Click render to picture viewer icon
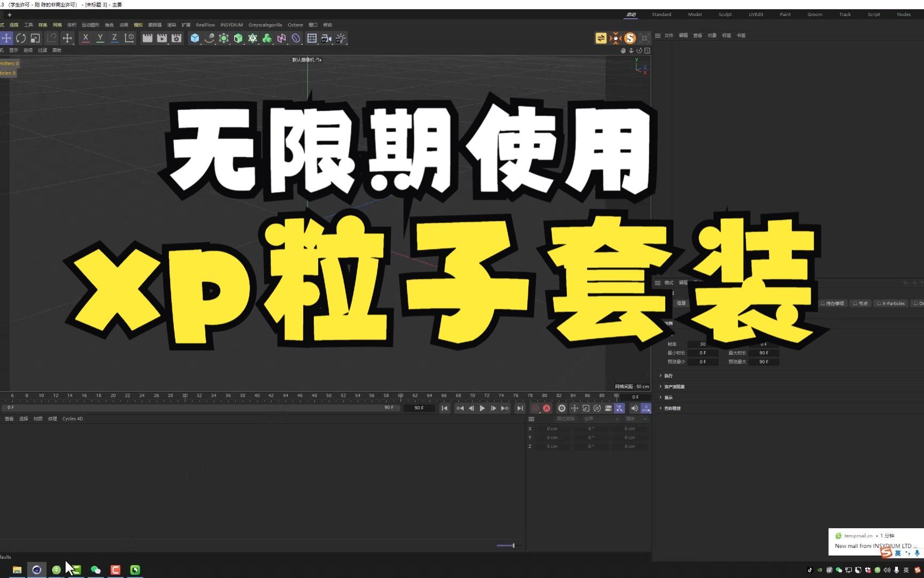Viewport: 924px width, 578px height. pyautogui.click(x=161, y=38)
